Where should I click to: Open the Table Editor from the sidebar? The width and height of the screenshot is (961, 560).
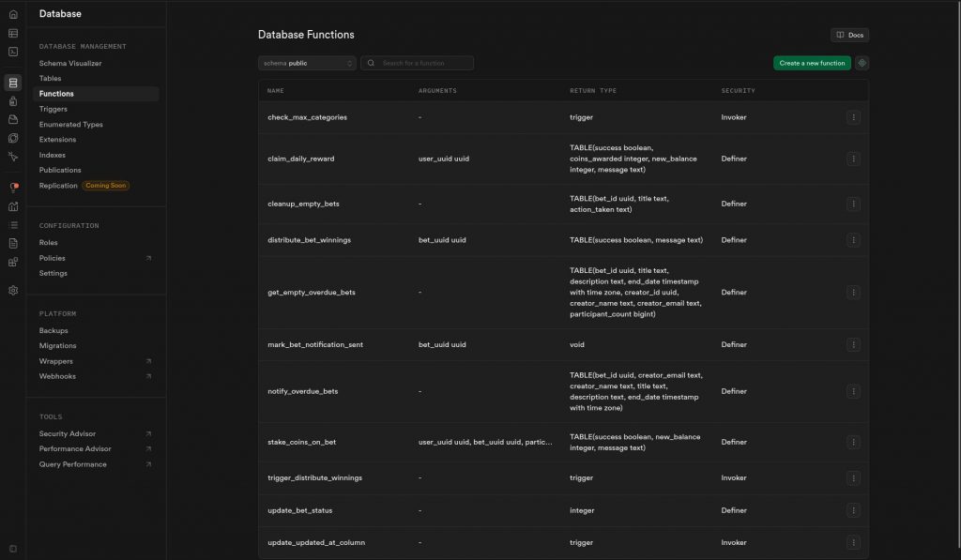click(12, 34)
